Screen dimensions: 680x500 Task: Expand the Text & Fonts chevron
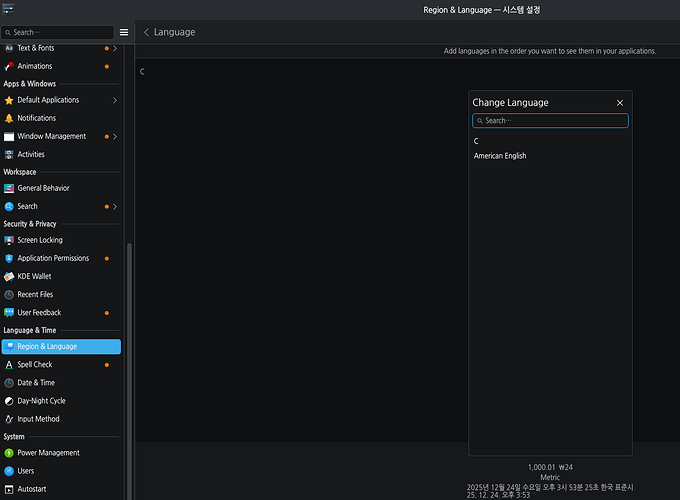click(x=115, y=48)
